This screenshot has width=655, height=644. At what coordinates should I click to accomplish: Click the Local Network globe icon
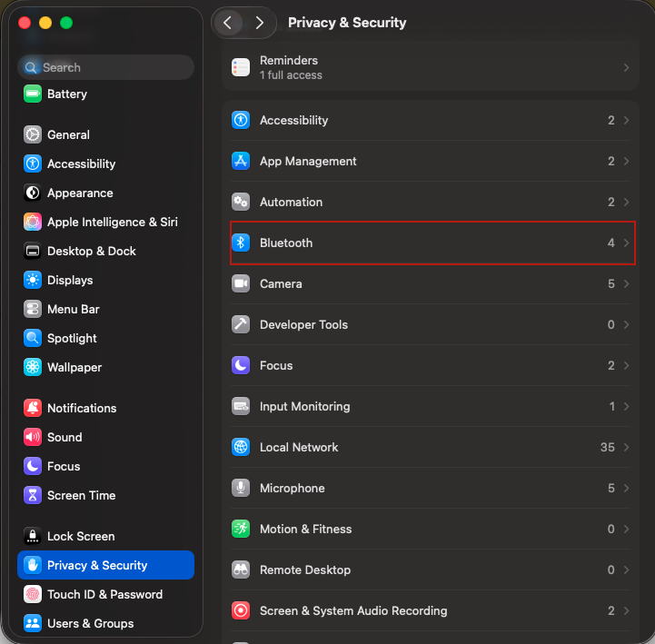click(241, 447)
